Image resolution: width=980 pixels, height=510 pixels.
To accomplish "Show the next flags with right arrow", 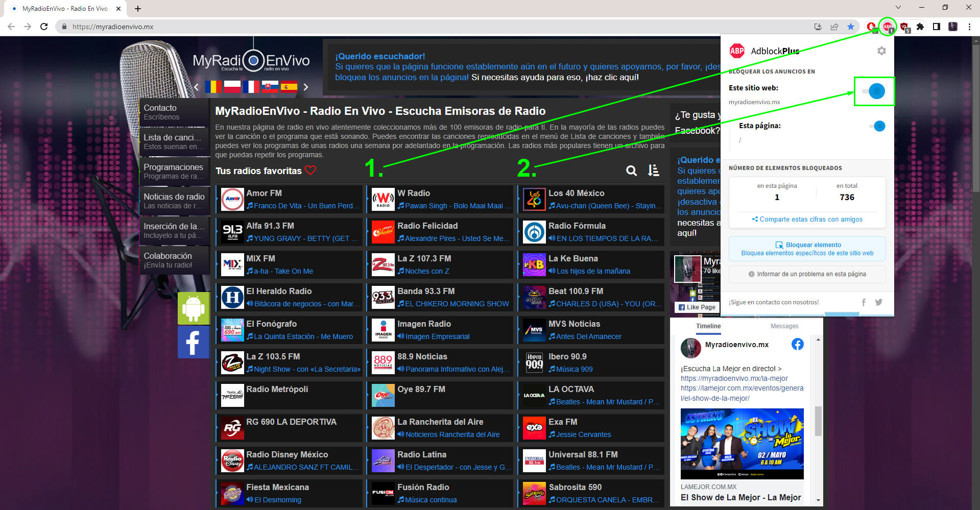I will pyautogui.click(x=305, y=87).
